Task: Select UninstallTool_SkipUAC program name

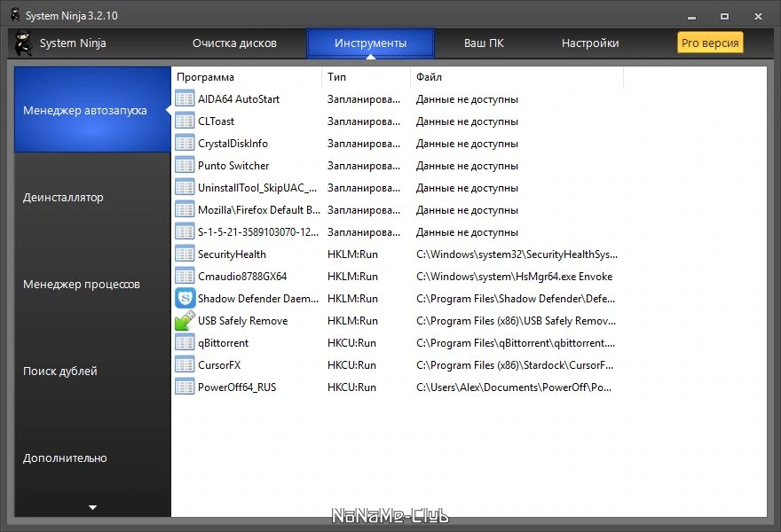Action: pos(257,188)
